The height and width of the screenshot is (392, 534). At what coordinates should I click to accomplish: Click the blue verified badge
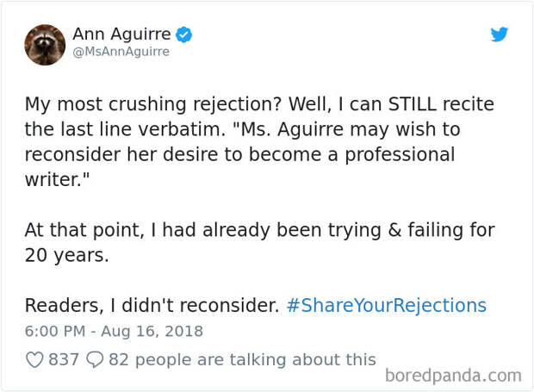[x=183, y=34]
